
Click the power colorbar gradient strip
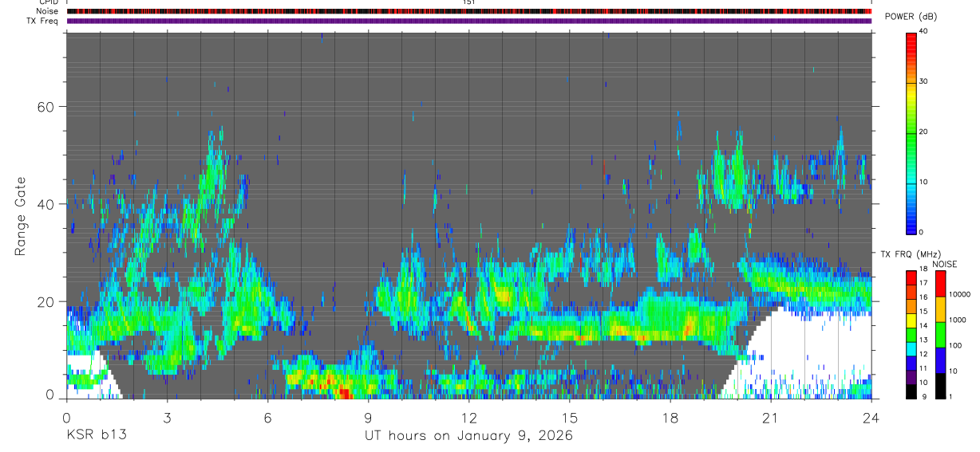coord(911,132)
